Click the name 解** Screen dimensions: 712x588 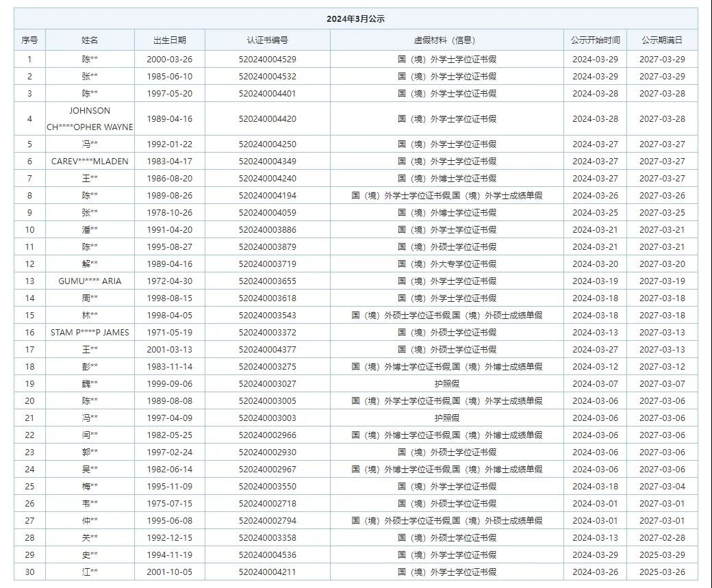pyautogui.click(x=90, y=264)
